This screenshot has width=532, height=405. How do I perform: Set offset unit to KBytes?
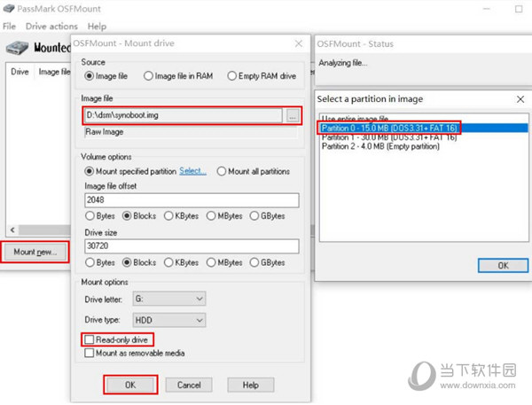coord(168,215)
